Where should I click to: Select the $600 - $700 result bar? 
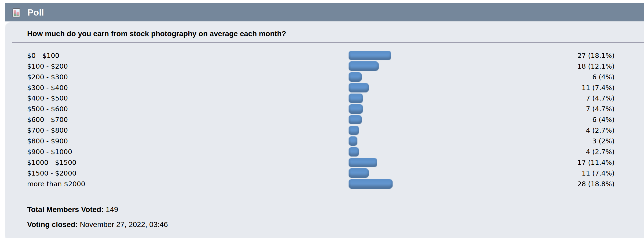355,120
